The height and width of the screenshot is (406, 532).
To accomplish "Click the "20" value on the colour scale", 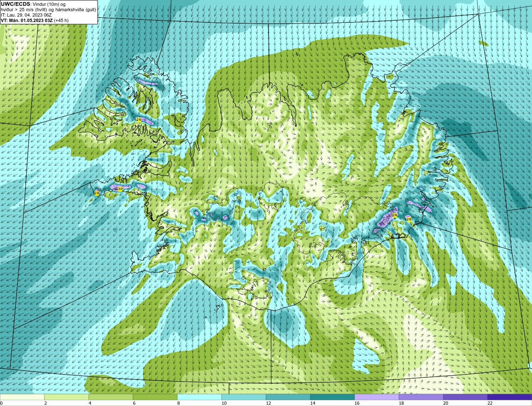I will pos(446,403).
